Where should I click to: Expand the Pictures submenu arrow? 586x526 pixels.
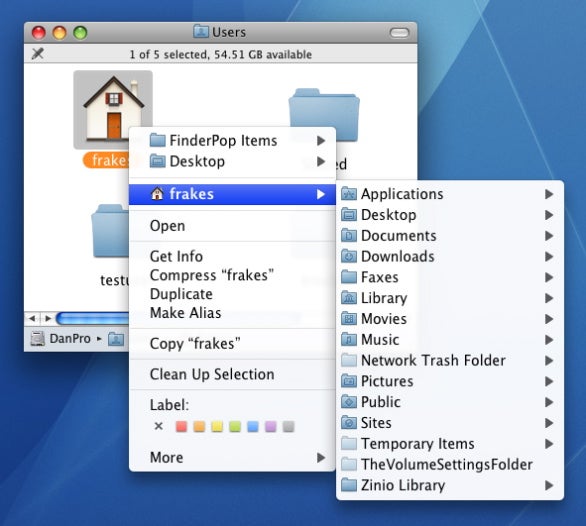[549, 381]
